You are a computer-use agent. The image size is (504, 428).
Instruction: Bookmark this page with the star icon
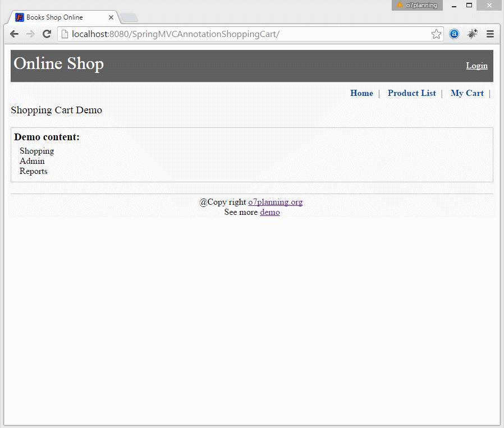pos(436,34)
